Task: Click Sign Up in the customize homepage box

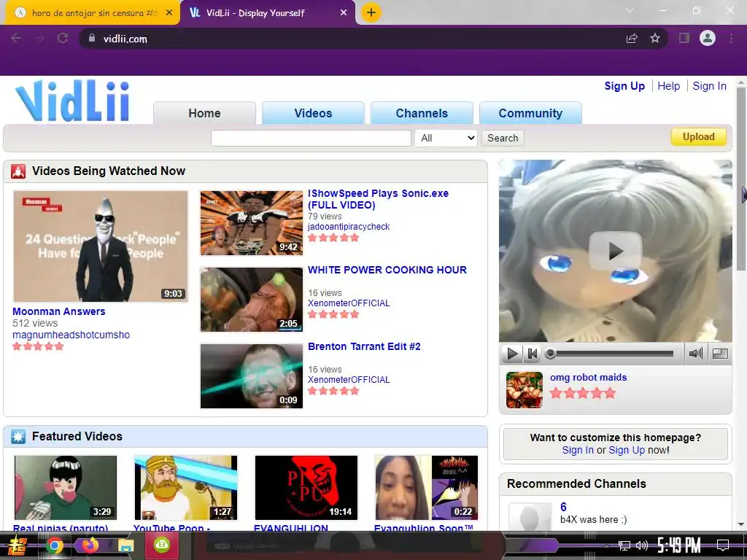Action: click(x=627, y=450)
